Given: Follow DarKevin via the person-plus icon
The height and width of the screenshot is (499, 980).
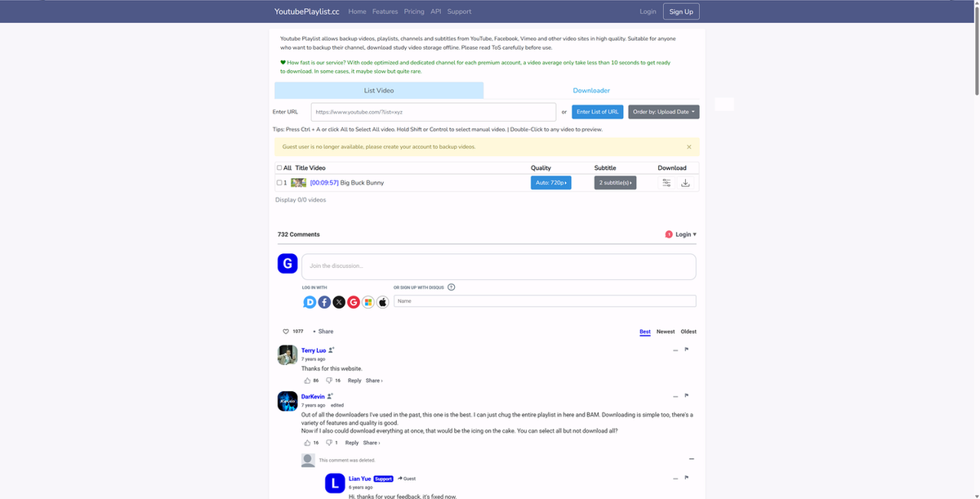Looking at the screenshot, I should [x=330, y=396].
